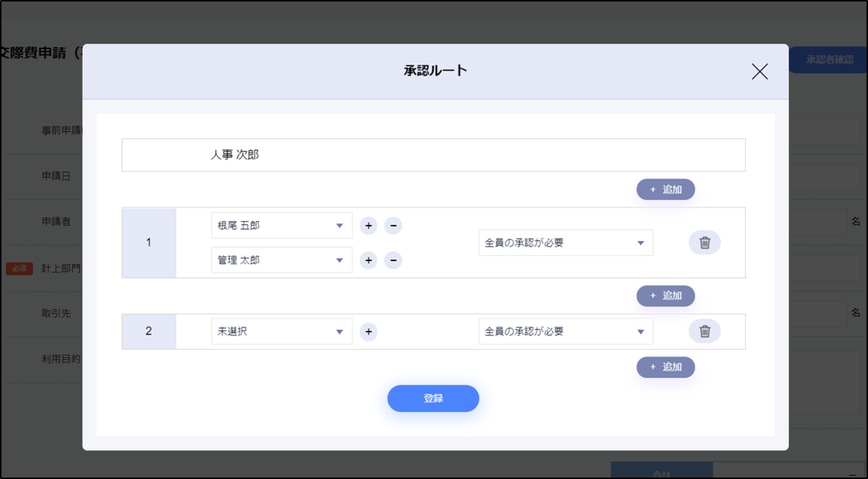Remove 管理 太郎 with minus icon
Image resolution: width=868 pixels, height=479 pixels.
393,260
